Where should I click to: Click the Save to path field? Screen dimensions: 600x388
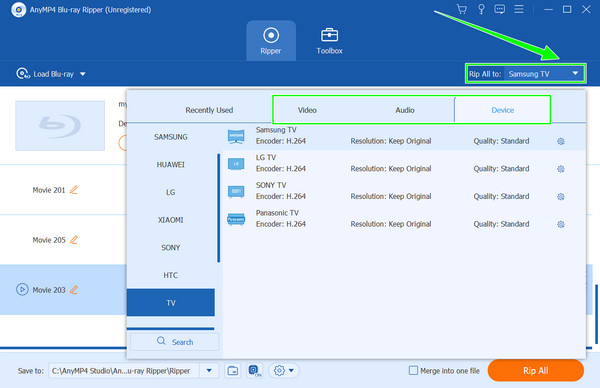(124, 370)
